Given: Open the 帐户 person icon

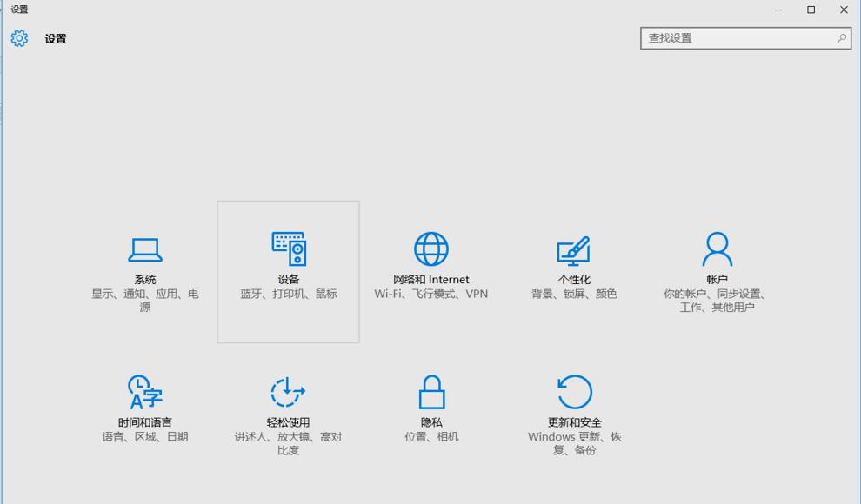Looking at the screenshot, I should (716, 250).
